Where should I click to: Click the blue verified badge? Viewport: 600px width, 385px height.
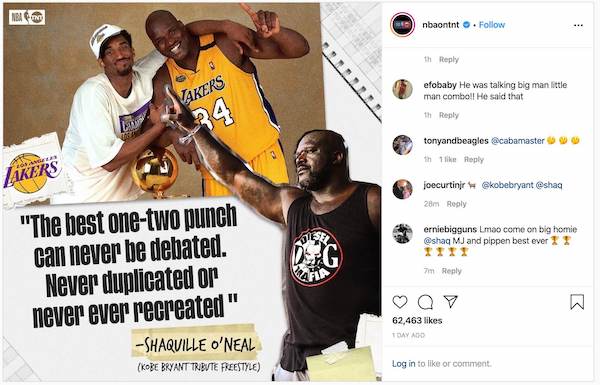pos(466,25)
